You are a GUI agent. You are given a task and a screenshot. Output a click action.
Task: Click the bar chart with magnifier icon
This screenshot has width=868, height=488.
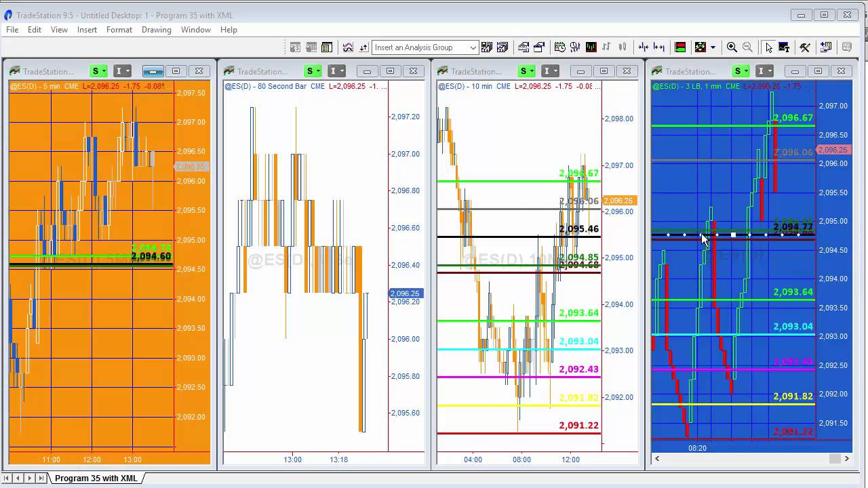point(575,47)
